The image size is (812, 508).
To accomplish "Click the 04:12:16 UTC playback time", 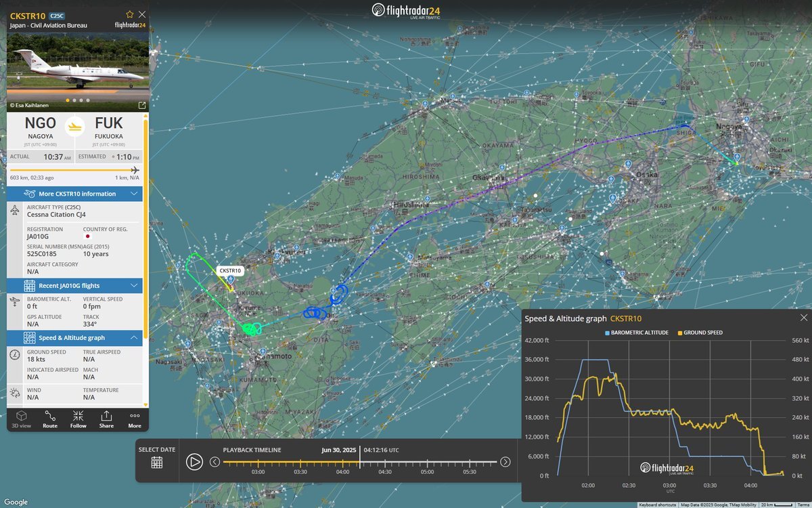I will (381, 449).
